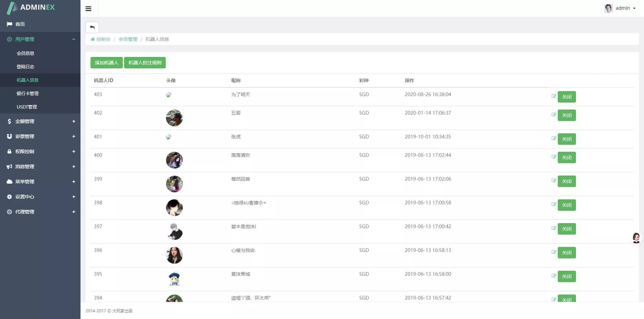Click the edit icon for robot 403
The width and height of the screenshot is (644, 319).
554,96
